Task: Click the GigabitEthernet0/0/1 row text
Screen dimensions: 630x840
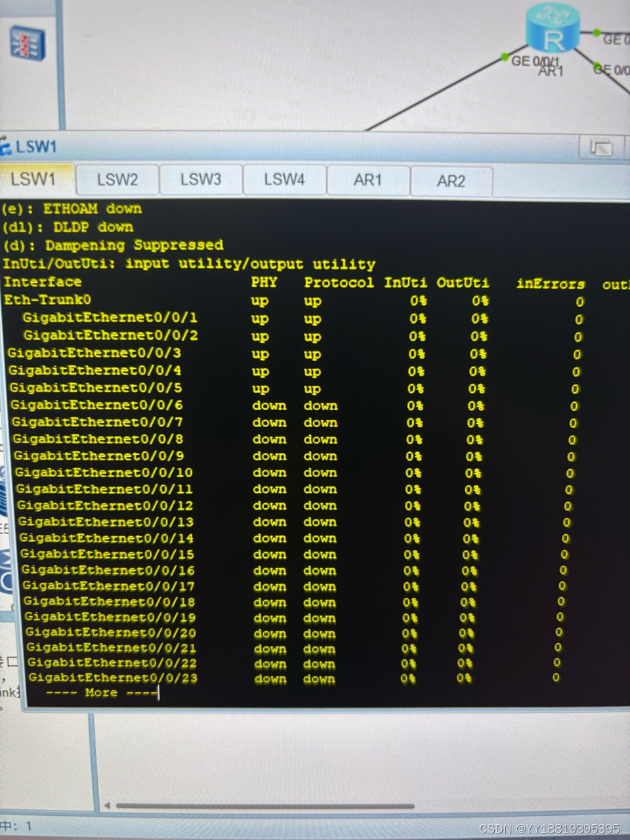Action: pyautogui.click(x=110, y=318)
